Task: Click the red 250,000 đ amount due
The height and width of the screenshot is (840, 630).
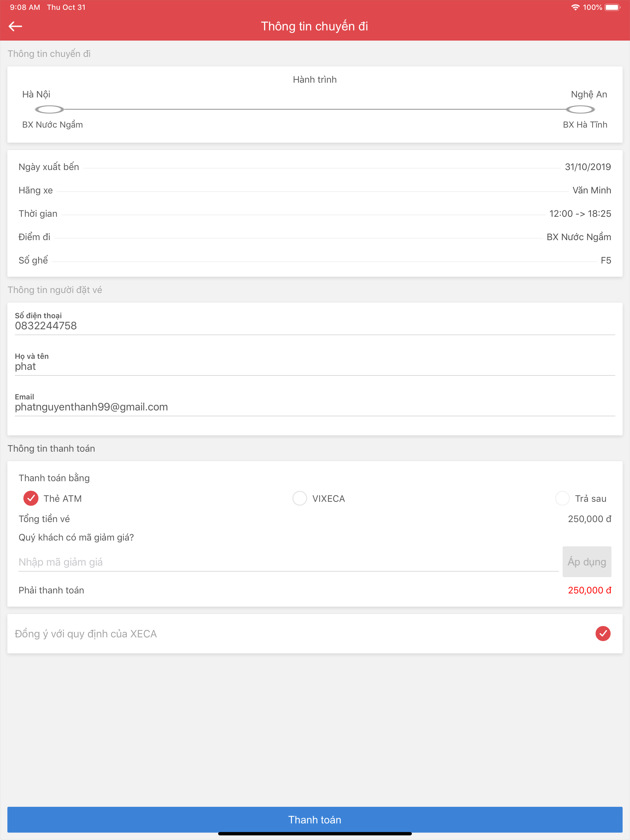Action: click(589, 591)
